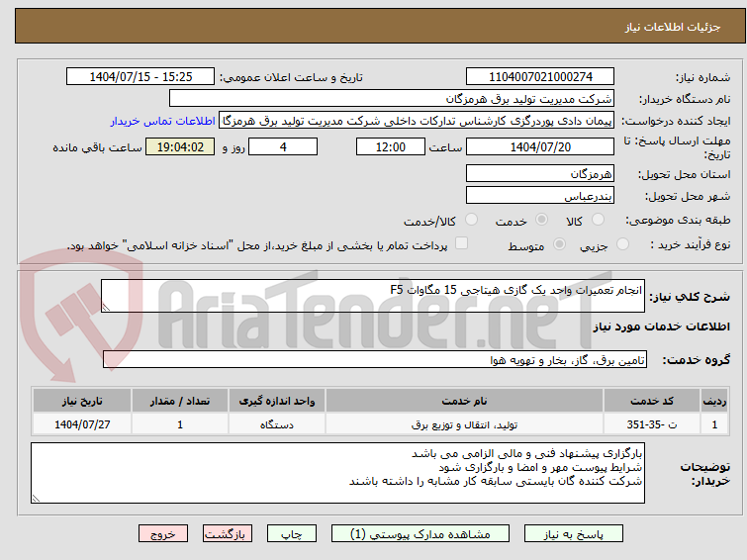
Task: Select the کالا radio button
Action: click(x=598, y=220)
